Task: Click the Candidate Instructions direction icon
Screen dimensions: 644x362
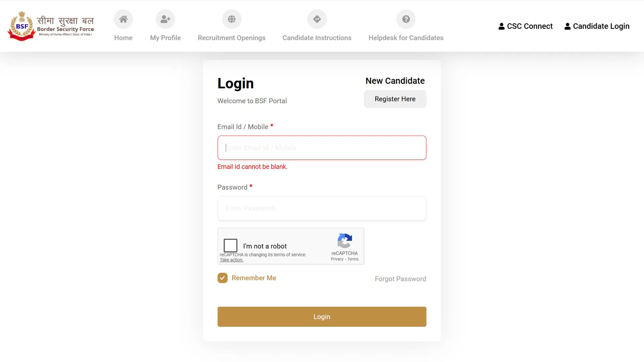Action: click(317, 19)
